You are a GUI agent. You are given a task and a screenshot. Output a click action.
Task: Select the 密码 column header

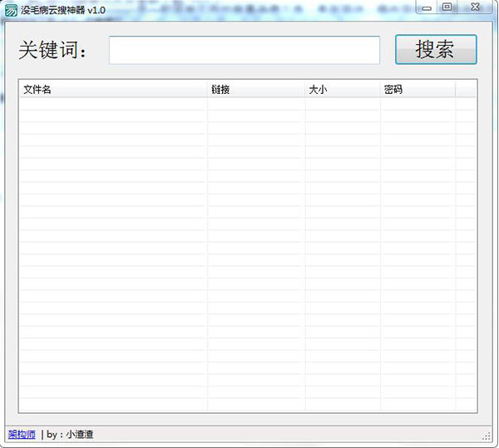tap(417, 89)
